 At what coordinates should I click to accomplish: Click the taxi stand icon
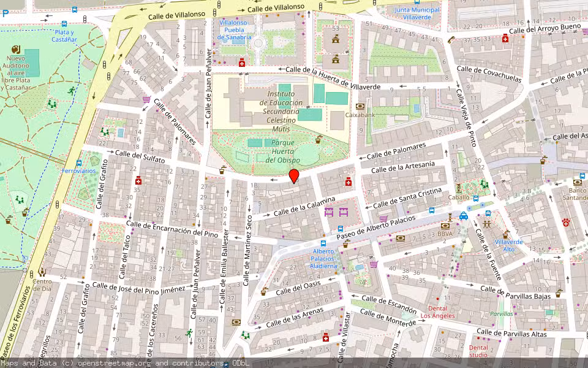(464, 215)
